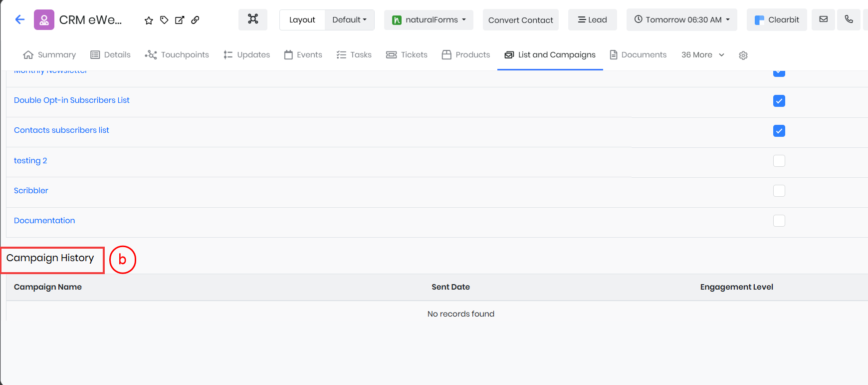Open the Default layout dropdown
The width and height of the screenshot is (868, 385).
click(349, 20)
